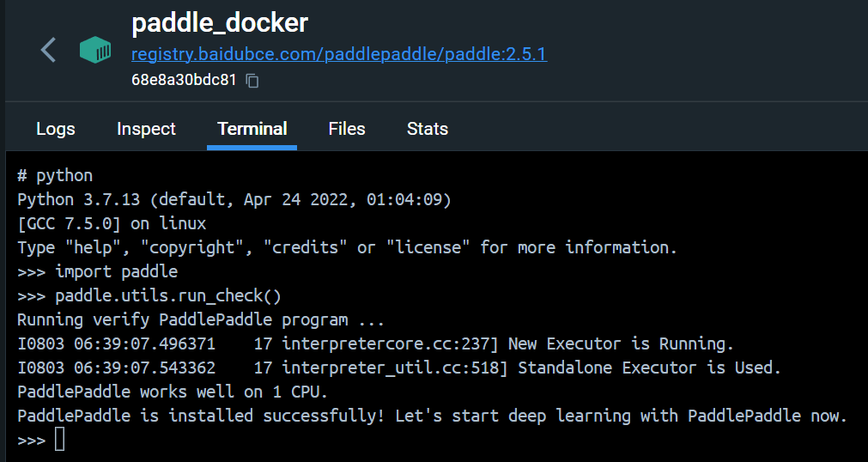
Task: View the Stats tab
Action: click(428, 129)
